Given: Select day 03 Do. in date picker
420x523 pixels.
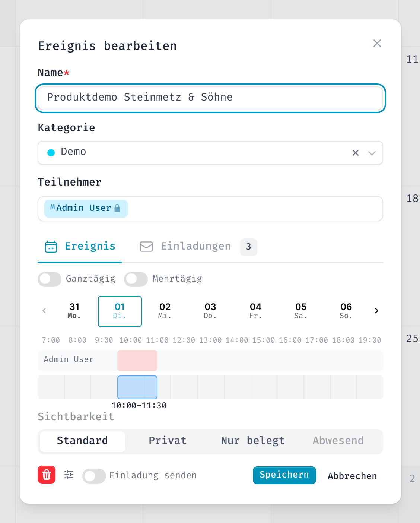Looking at the screenshot, I should point(210,311).
